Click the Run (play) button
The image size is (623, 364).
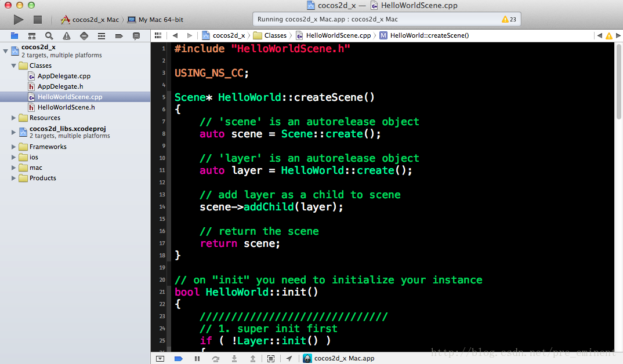coord(19,20)
